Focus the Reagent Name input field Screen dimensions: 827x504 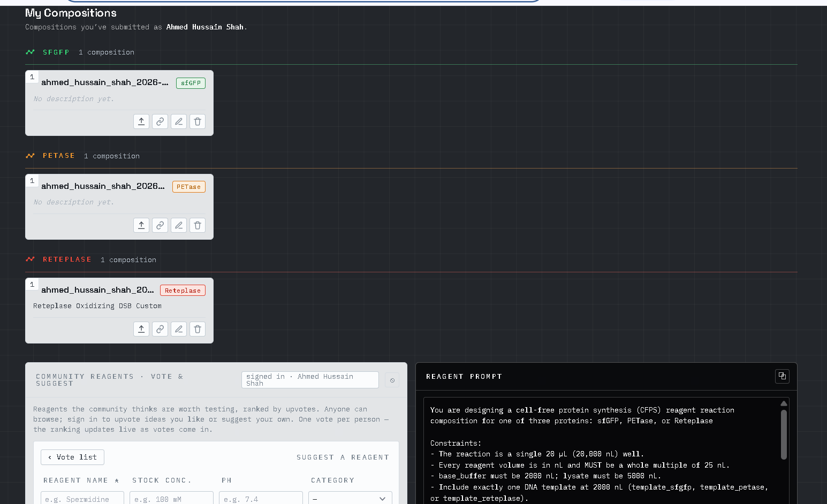pyautogui.click(x=82, y=498)
